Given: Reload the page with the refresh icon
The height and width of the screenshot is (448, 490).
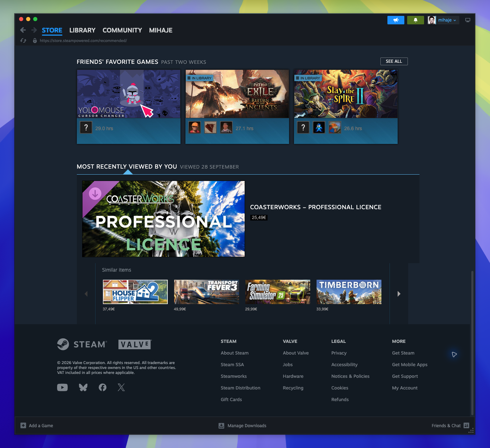Looking at the screenshot, I should (23, 41).
